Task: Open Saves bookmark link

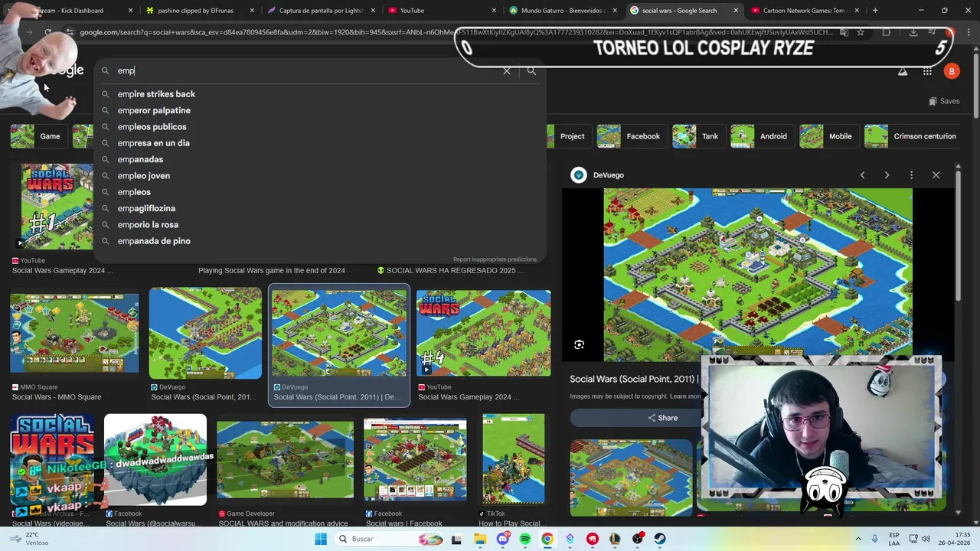Action: pos(944,101)
